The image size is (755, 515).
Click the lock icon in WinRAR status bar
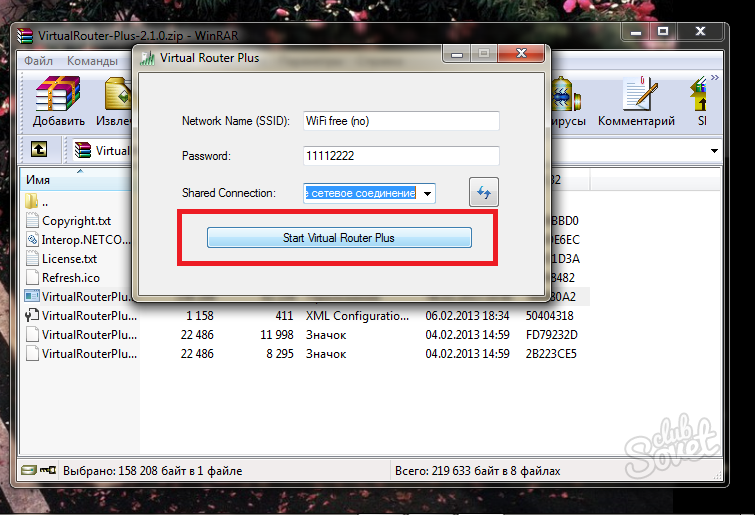point(47,470)
